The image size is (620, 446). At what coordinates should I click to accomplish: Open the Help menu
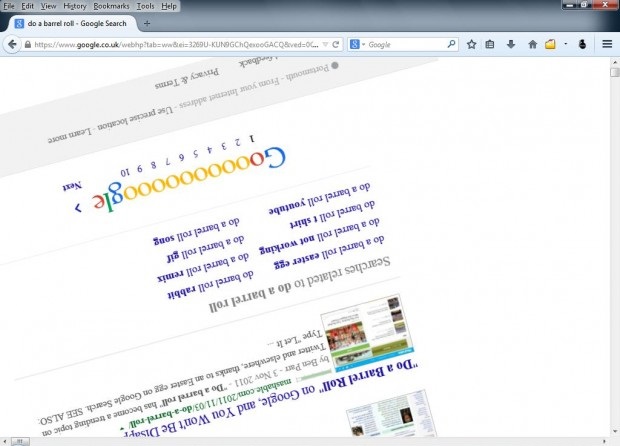169,6
